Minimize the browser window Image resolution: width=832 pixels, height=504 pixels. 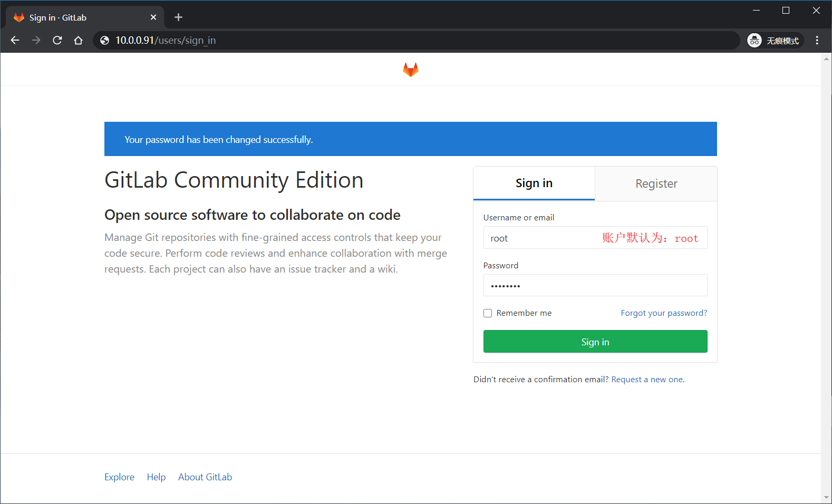(756, 10)
